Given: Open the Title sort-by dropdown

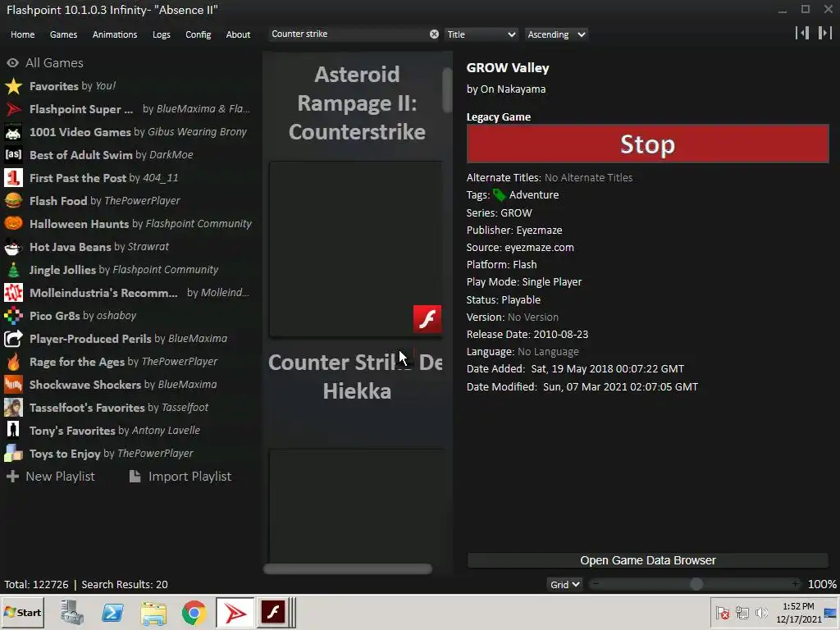Looking at the screenshot, I should click(x=481, y=34).
